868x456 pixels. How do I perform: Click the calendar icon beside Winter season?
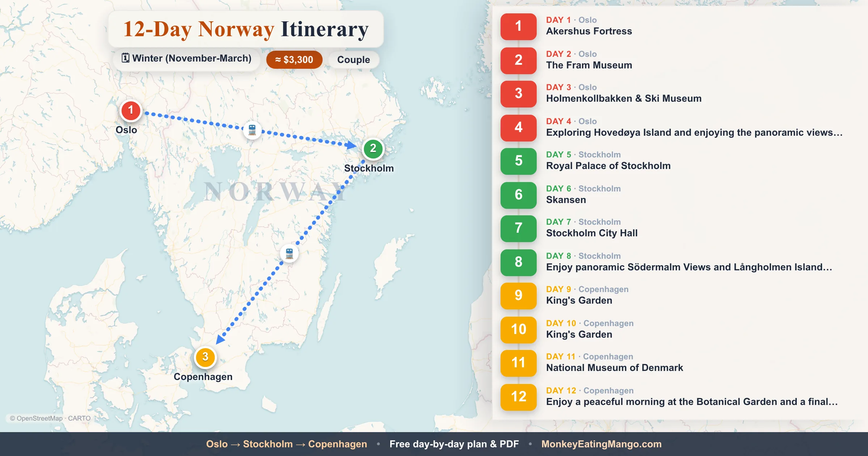[x=125, y=58]
